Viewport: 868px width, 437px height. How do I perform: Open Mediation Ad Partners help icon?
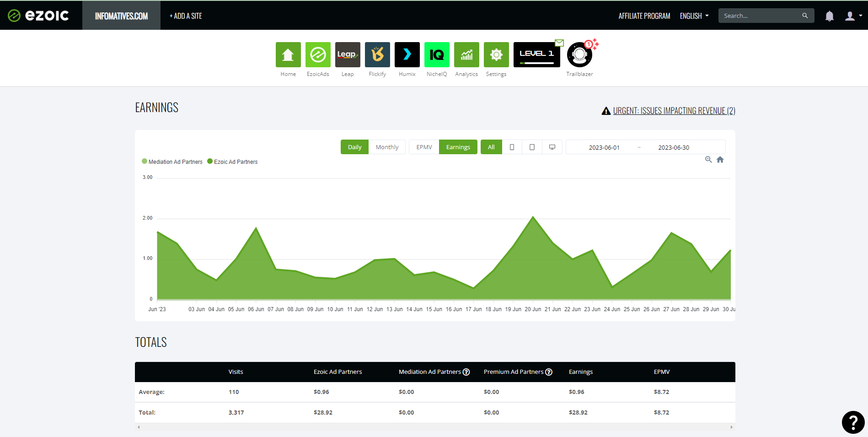(x=466, y=372)
